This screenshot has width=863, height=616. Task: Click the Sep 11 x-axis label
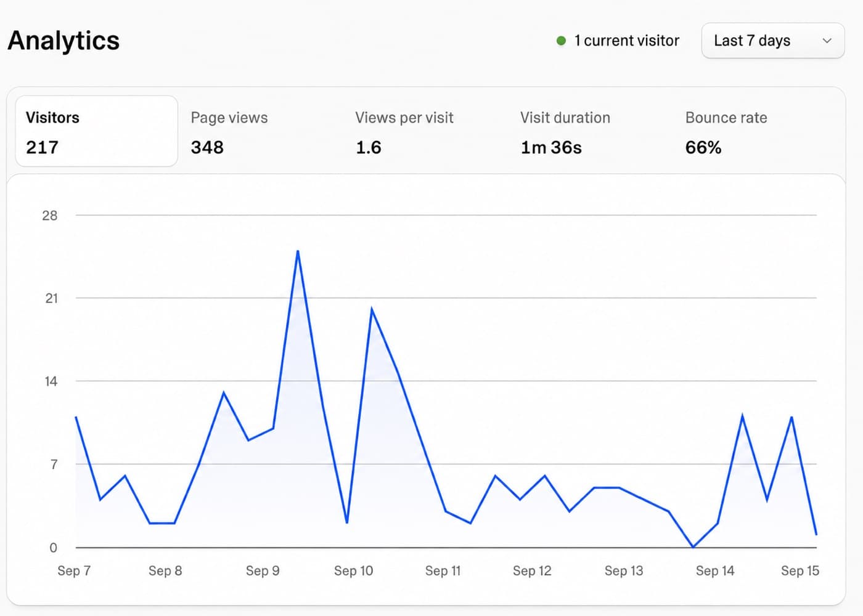click(443, 571)
